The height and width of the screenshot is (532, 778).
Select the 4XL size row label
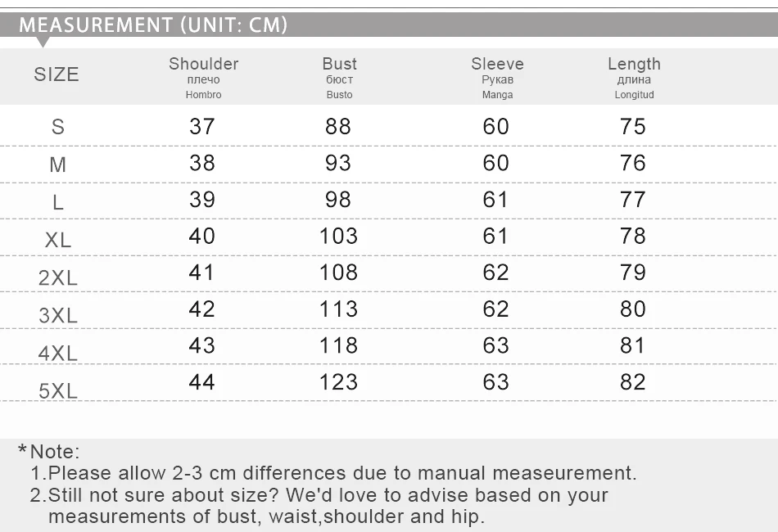coord(58,354)
